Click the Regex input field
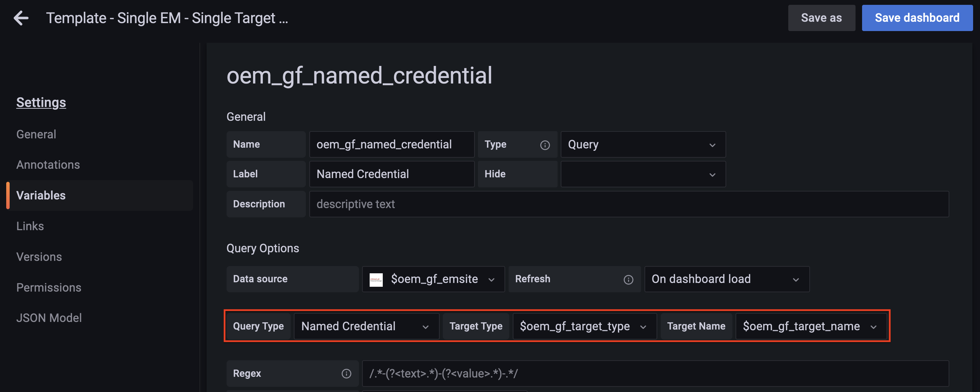980x392 pixels. point(654,374)
